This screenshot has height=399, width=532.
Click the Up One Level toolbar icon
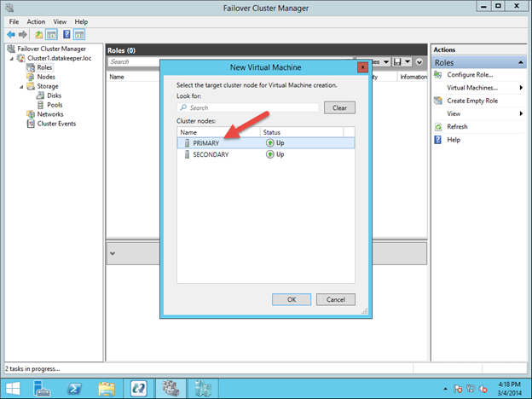click(38, 35)
